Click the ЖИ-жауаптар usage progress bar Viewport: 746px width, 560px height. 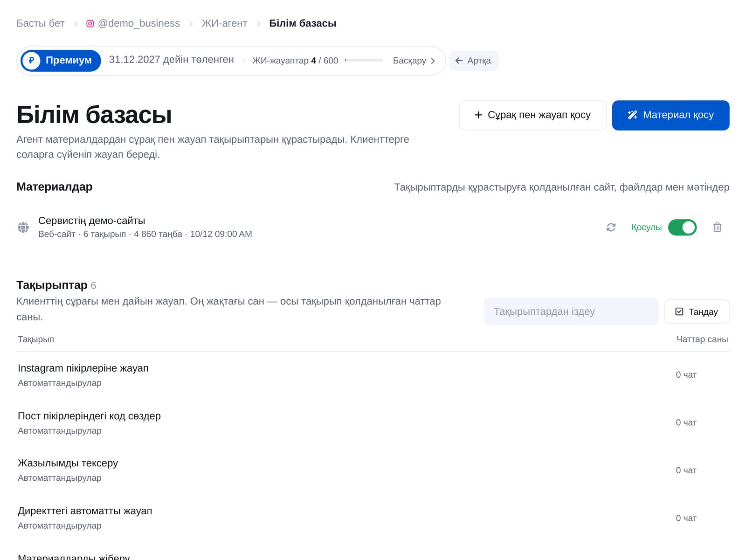(364, 60)
